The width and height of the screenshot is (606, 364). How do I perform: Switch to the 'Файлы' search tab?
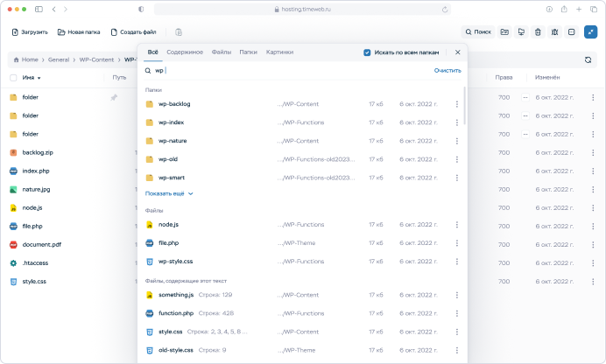[x=222, y=52]
